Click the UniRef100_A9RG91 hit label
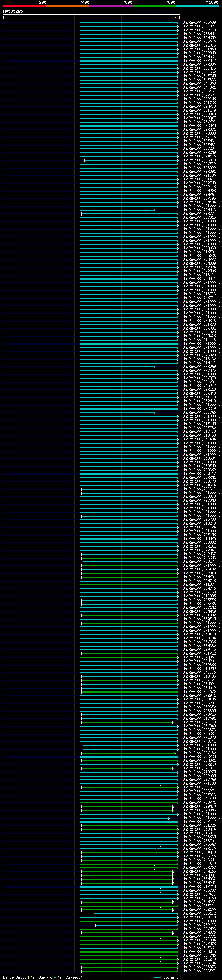This screenshot has height=980, width=222. tap(199, 172)
